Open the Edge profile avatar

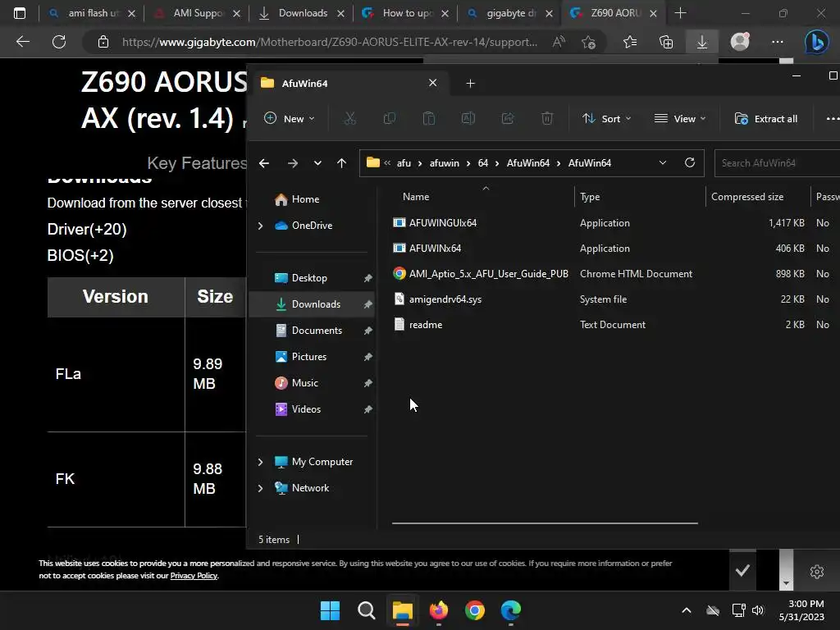click(x=740, y=42)
